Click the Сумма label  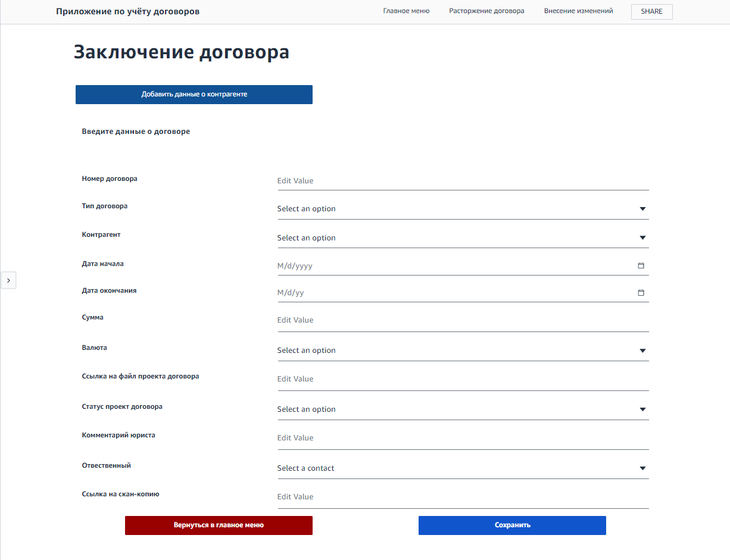point(93,318)
